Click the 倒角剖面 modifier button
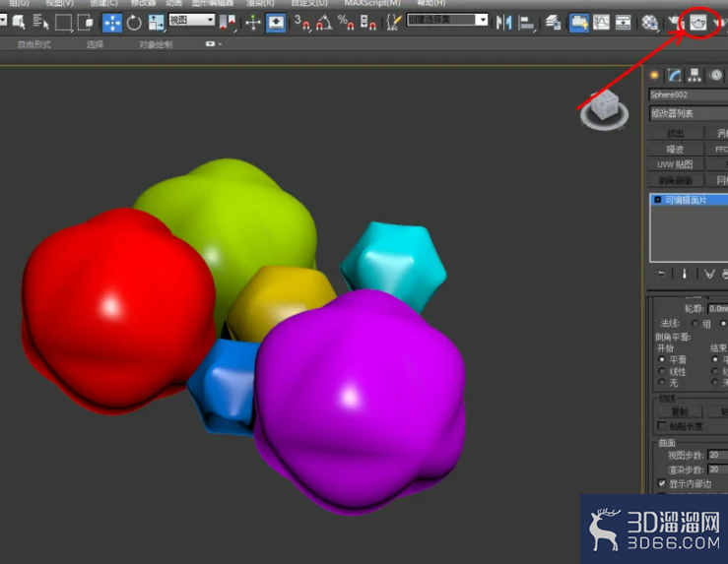 coord(676,180)
